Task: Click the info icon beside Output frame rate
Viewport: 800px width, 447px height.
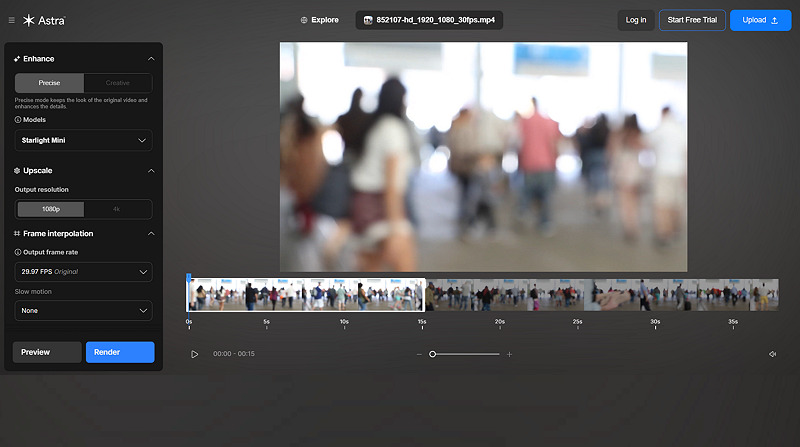Action: pos(18,252)
